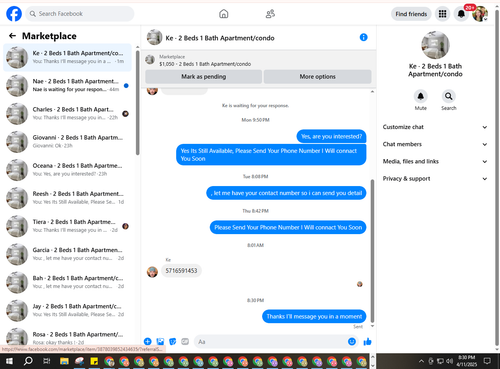The height and width of the screenshot is (369, 500).
Task: Go back with the Marketplace arrow
Action: pyautogui.click(x=13, y=36)
